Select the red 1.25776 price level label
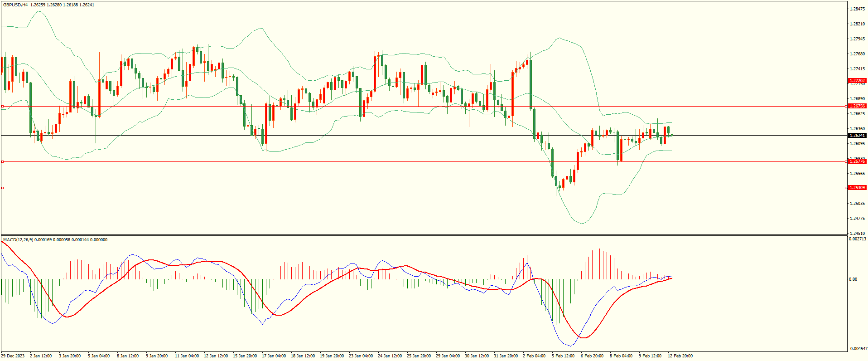This screenshot has height=361, width=868. click(x=857, y=161)
